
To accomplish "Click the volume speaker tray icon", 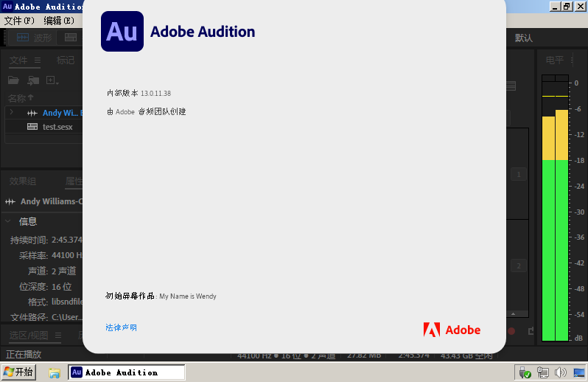I will [560, 372].
